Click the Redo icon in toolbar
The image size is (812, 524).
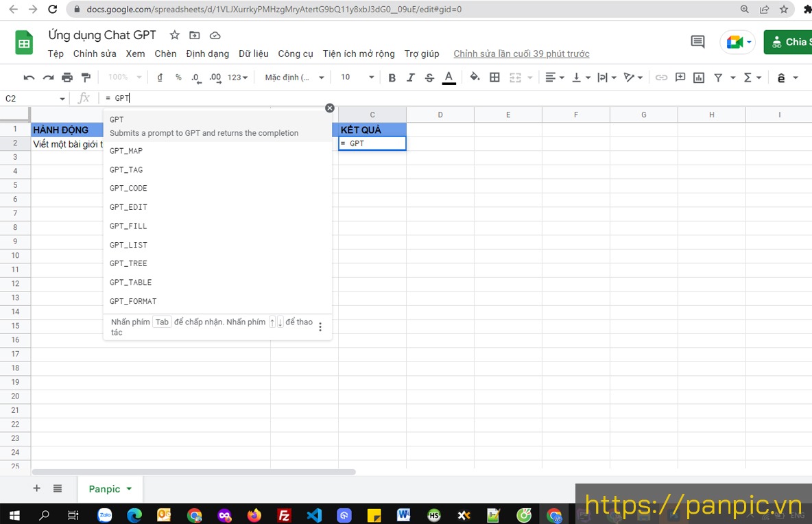[48, 78]
